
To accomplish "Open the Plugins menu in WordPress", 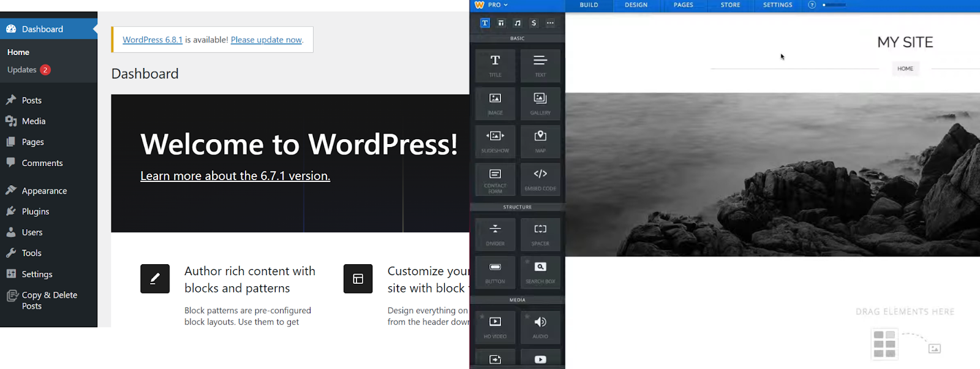I will click(x=48, y=211).
